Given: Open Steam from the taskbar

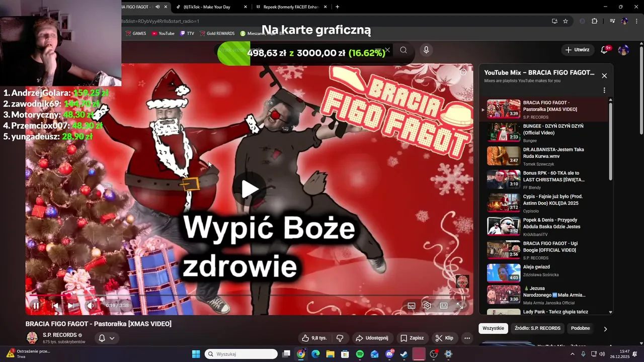Looking at the screenshot, I should tap(404, 354).
